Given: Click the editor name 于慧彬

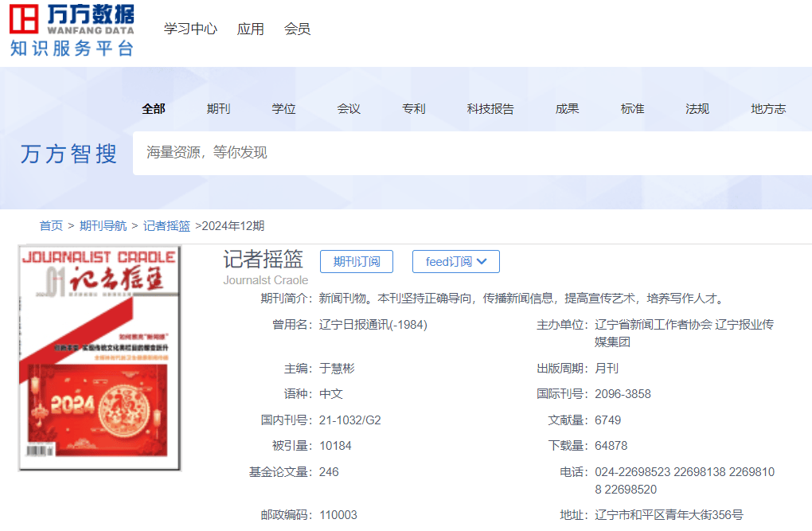Looking at the screenshot, I should tap(337, 369).
